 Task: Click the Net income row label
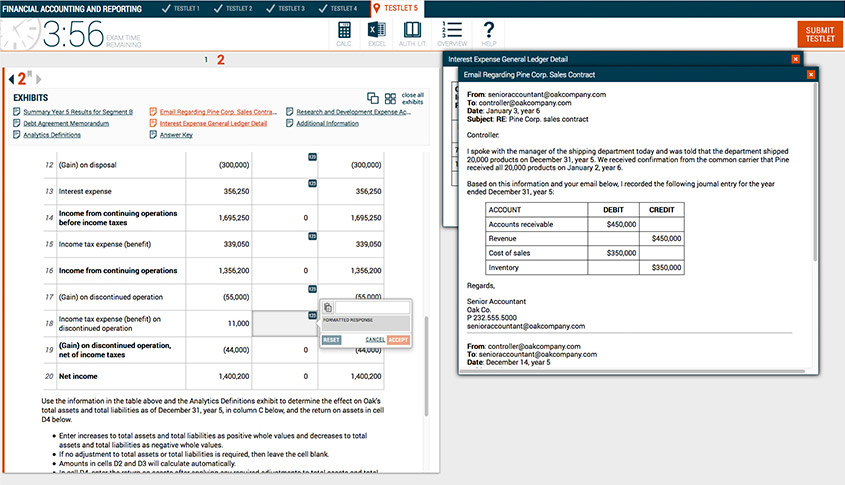click(78, 376)
